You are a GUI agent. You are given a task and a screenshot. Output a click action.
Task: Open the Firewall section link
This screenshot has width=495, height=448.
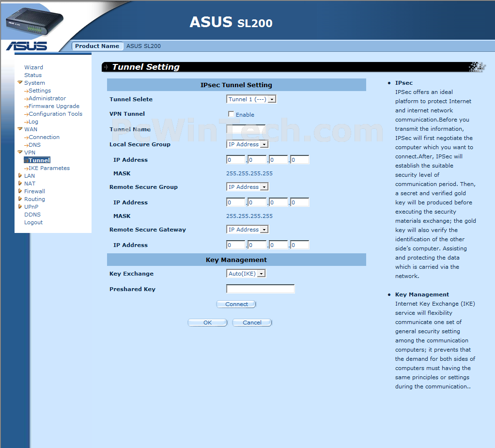[x=34, y=191]
